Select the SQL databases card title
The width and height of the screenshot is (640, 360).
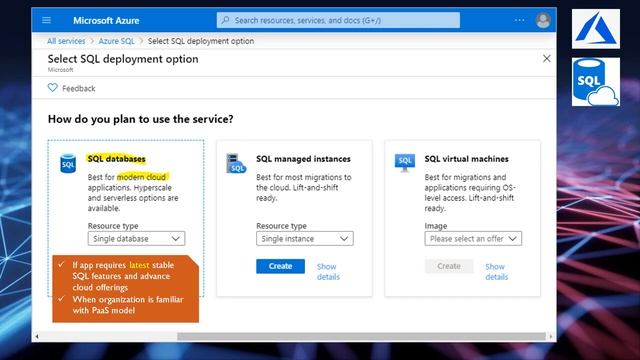(x=116, y=159)
